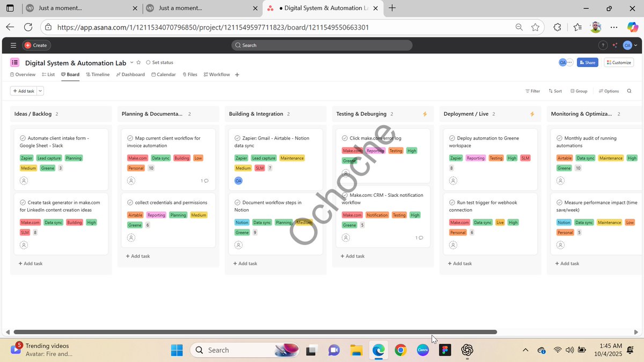Switch to Timeline tab

[98, 75]
